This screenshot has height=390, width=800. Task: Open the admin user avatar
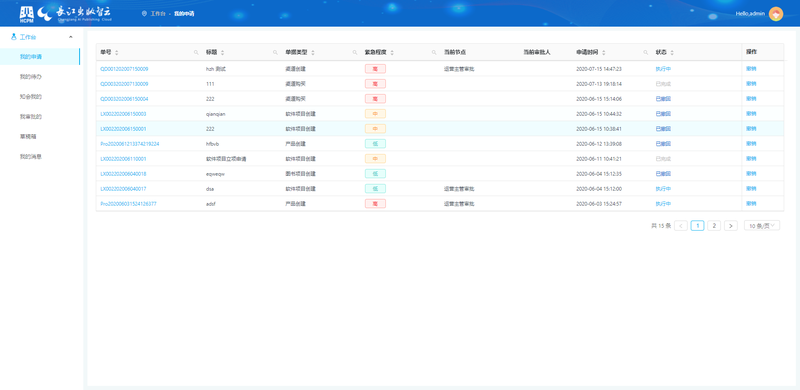(776, 14)
